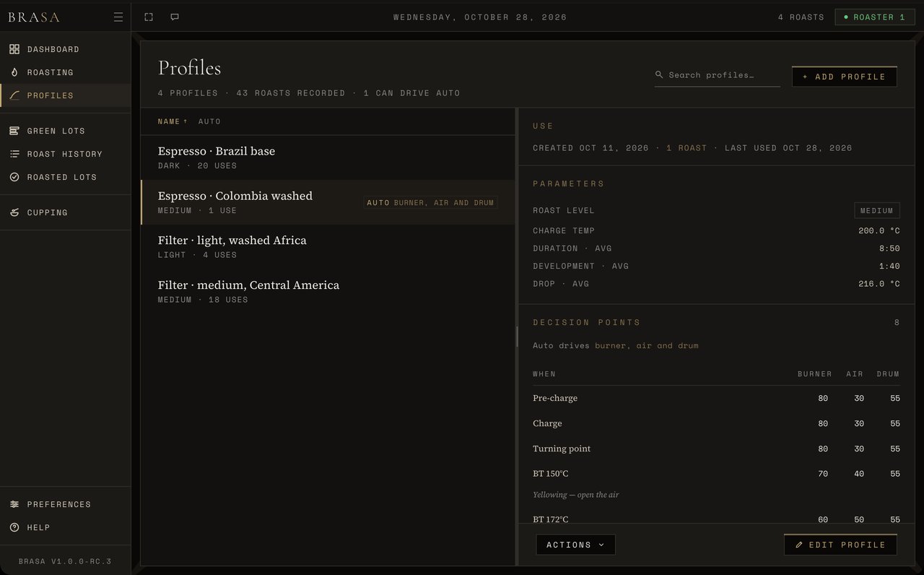Click the pencil icon on Edit Profile
Screen dimensions: 924x575
[x=799, y=545]
